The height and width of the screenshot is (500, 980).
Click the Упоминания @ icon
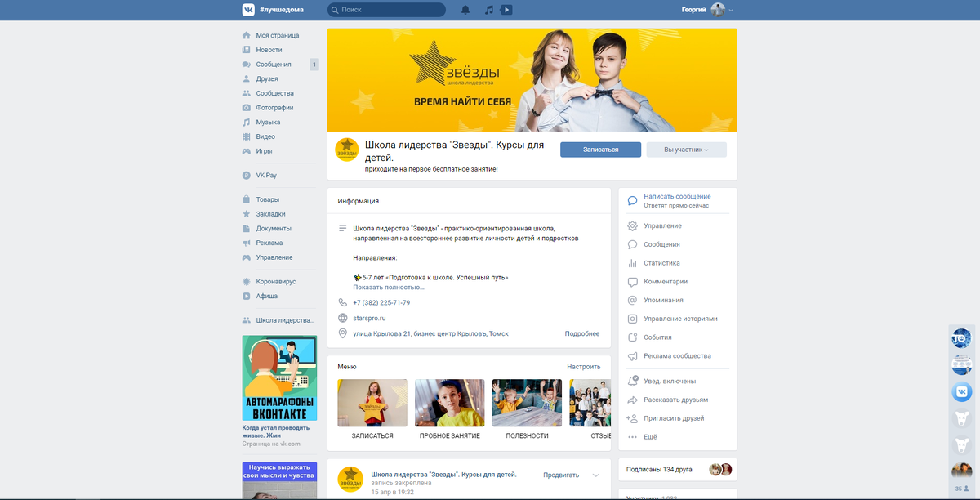(x=632, y=300)
